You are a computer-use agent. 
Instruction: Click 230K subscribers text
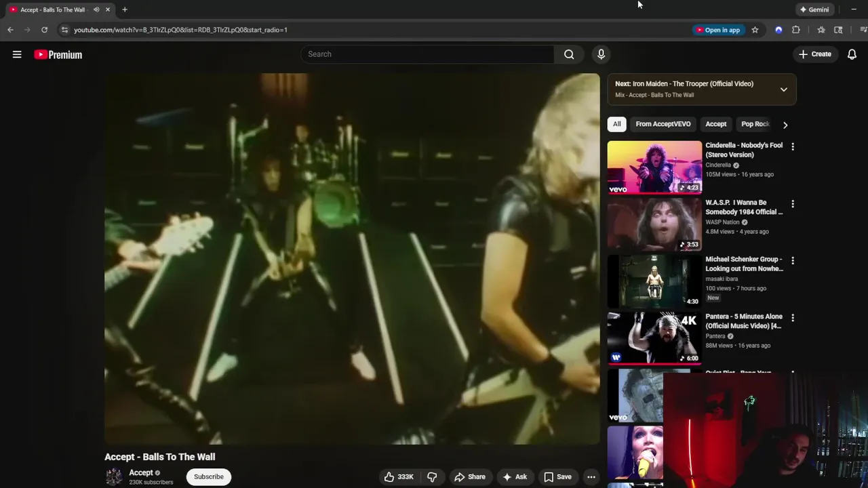(x=151, y=483)
